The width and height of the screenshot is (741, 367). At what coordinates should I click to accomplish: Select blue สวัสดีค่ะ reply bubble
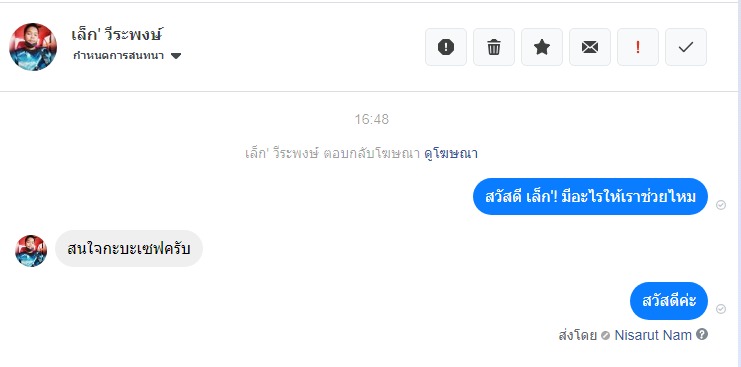[x=669, y=301]
